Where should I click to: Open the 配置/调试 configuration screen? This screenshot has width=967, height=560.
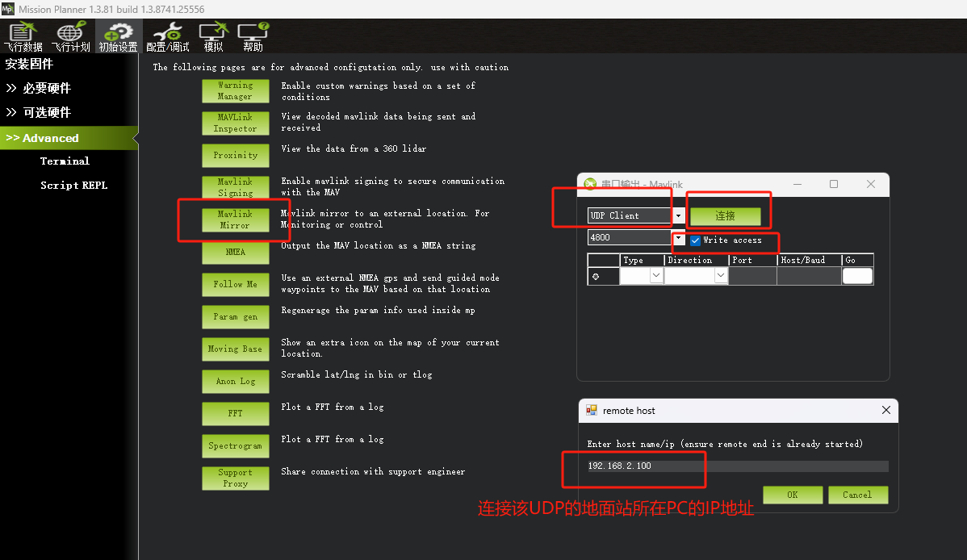click(165, 36)
